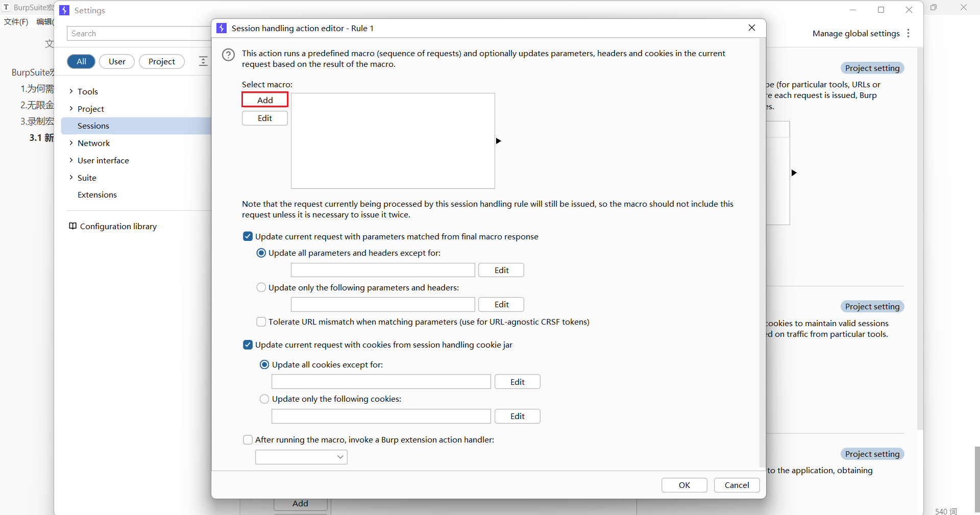Select Update all cookies except for

click(x=264, y=364)
